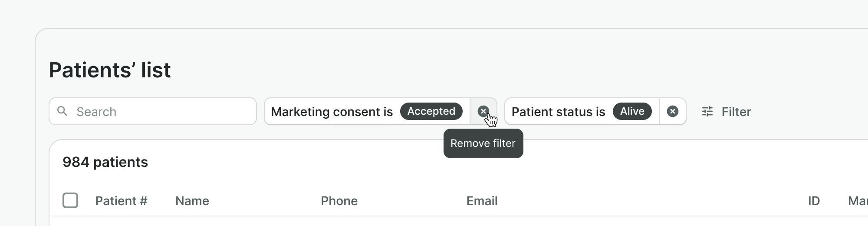Click the Patient status is filter label
This screenshot has height=226, width=868.
coord(558,112)
